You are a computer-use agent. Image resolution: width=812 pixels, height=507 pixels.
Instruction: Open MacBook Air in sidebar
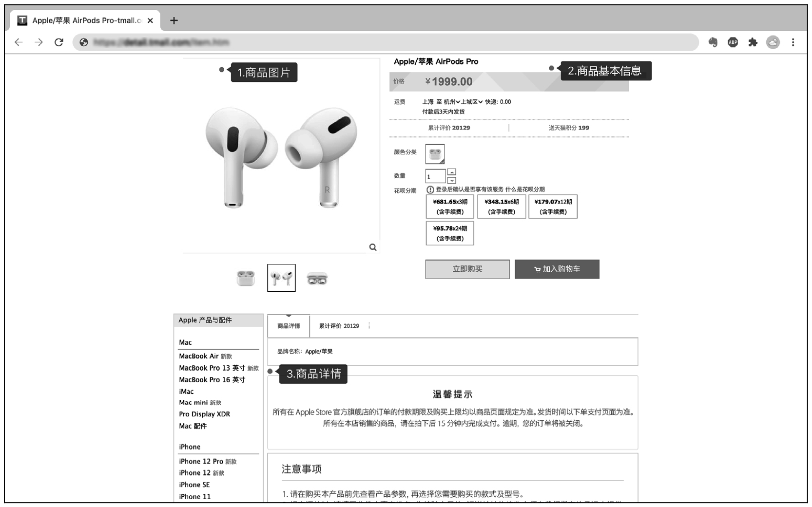click(205, 356)
